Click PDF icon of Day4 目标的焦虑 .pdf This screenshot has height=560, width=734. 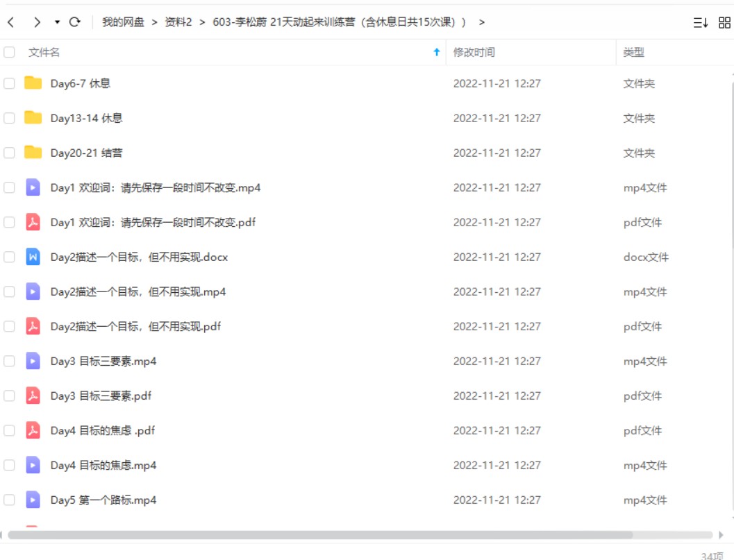coord(33,430)
